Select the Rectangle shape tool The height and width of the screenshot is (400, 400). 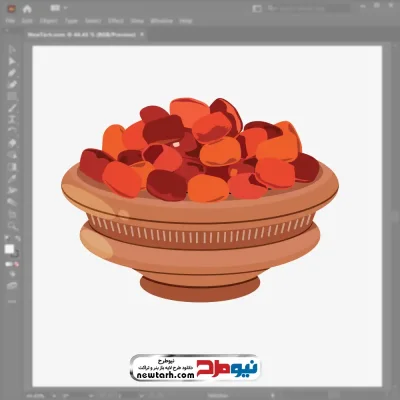pyautogui.click(x=12, y=97)
